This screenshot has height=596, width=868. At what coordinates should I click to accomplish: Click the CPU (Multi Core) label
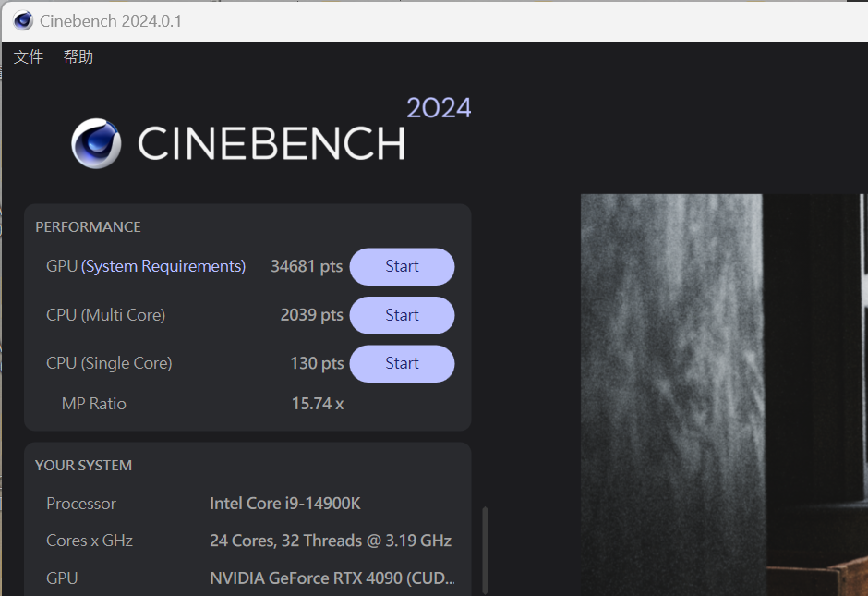[106, 315]
